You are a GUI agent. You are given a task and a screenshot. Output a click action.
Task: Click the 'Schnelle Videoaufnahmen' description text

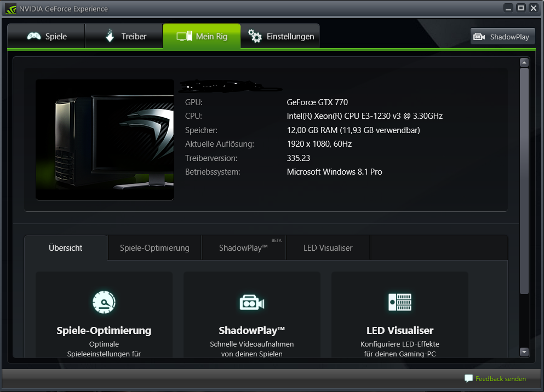coord(252,344)
